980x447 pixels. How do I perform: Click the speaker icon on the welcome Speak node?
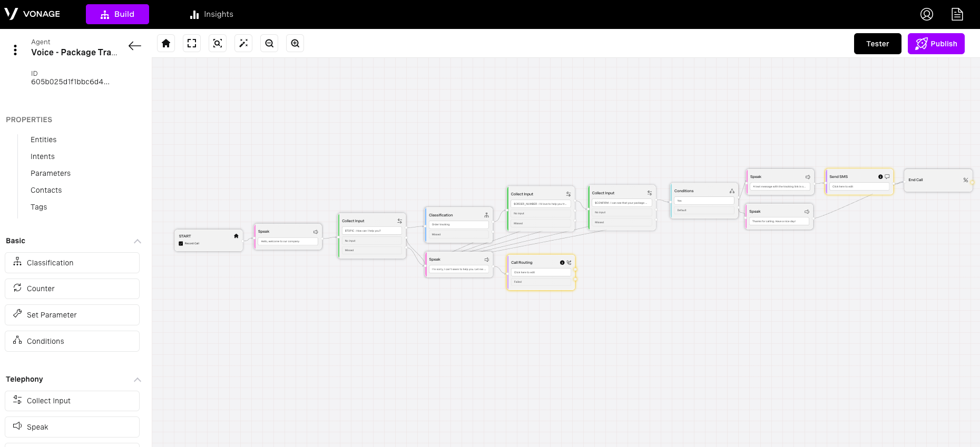click(316, 232)
